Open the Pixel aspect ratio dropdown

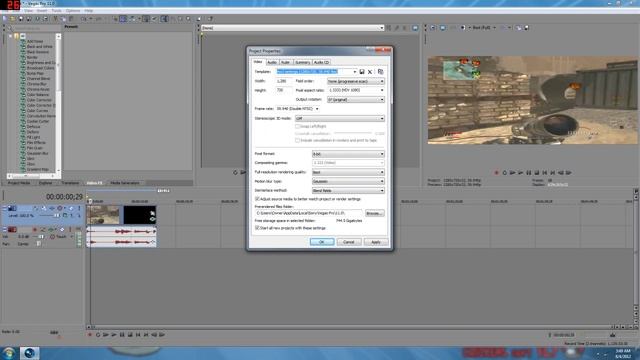[x=356, y=90]
